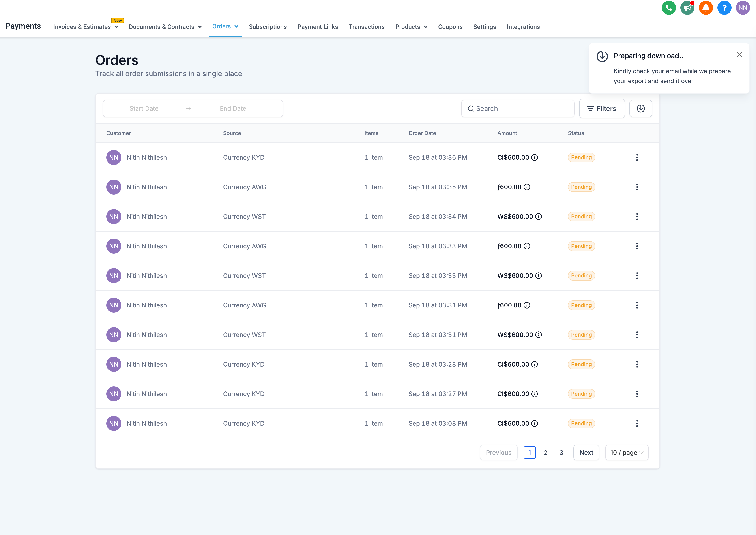Open actions menu for AWG 03:33 PM order
Image resolution: width=756 pixels, height=535 pixels.
pos(637,246)
